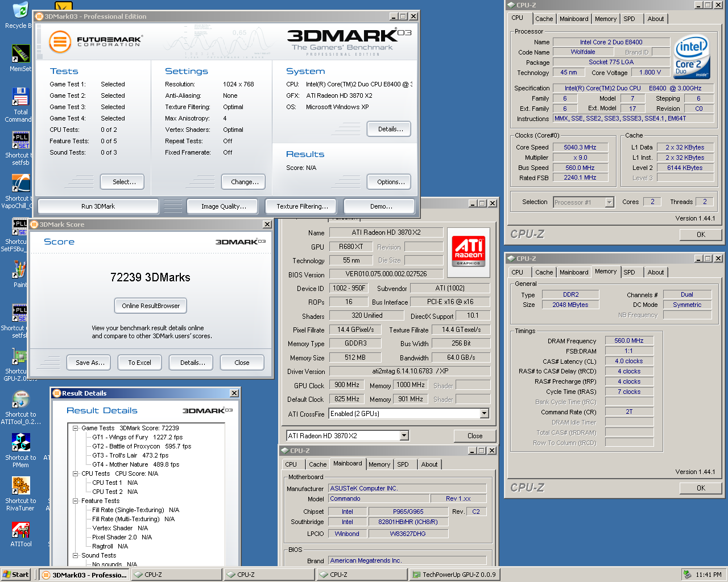
Task: Click the Select tests button
Action: 122,182
